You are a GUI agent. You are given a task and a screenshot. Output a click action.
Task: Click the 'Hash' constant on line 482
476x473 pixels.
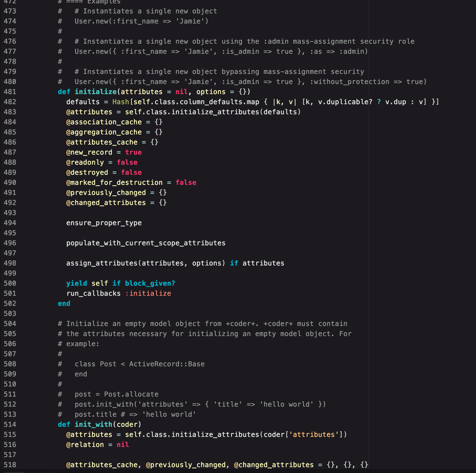120,102
